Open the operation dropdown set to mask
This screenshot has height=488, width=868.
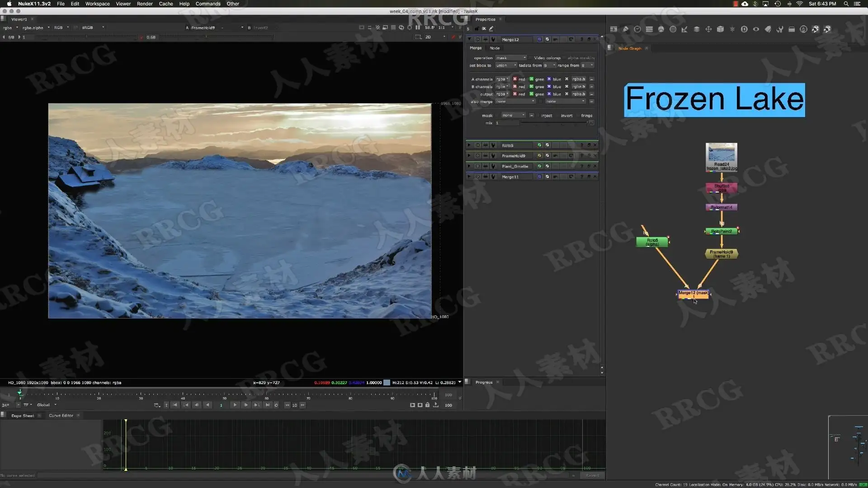click(511, 58)
